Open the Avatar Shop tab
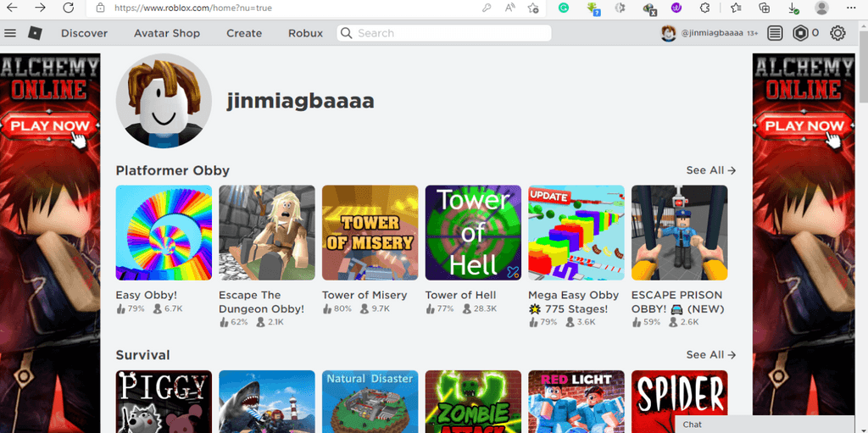The height and width of the screenshot is (433, 868). [x=167, y=33]
